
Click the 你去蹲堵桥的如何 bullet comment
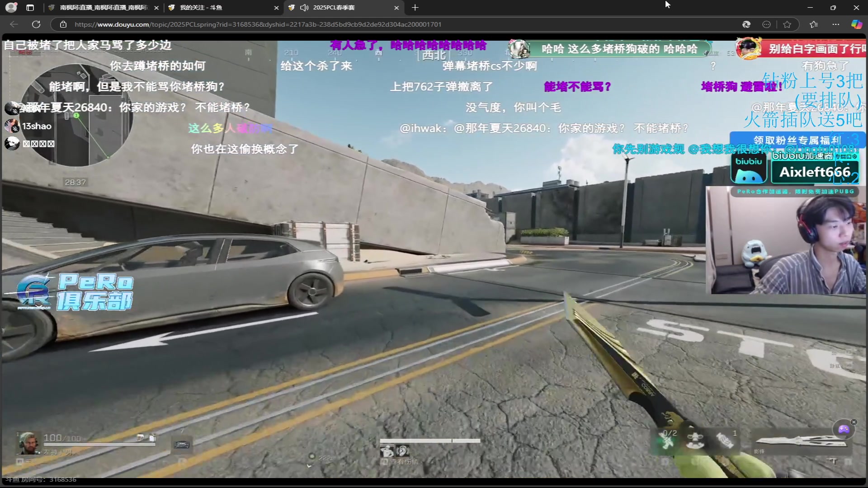(157, 66)
